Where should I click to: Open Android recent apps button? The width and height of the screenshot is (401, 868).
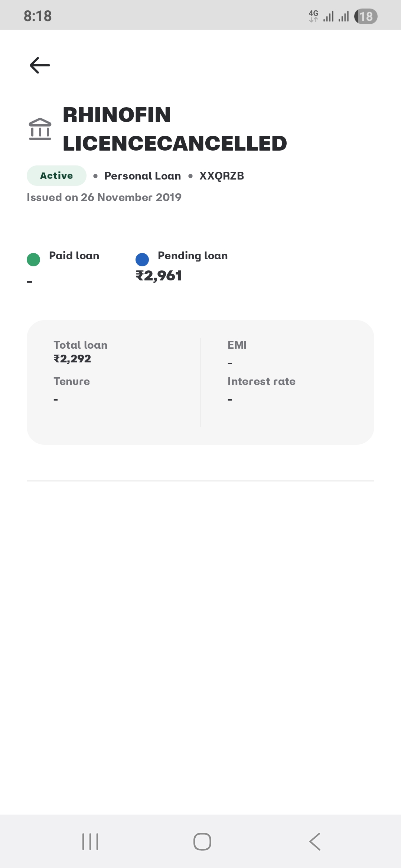[x=90, y=841]
